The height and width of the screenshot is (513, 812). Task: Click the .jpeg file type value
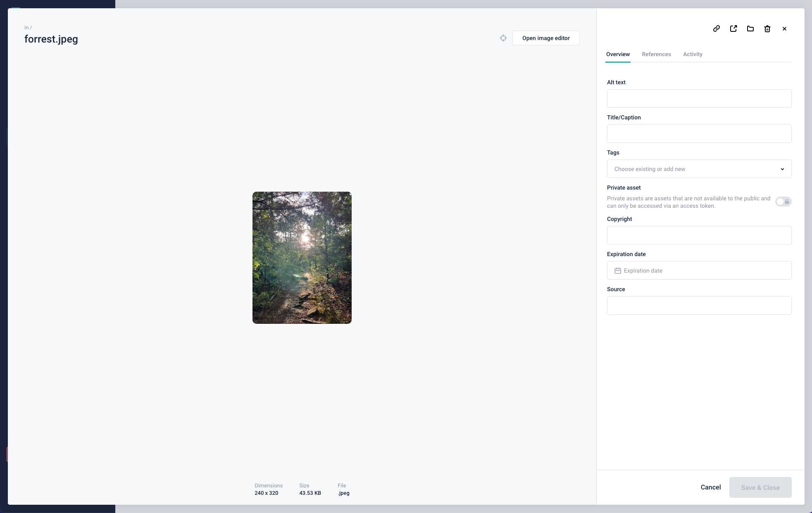pyautogui.click(x=344, y=493)
